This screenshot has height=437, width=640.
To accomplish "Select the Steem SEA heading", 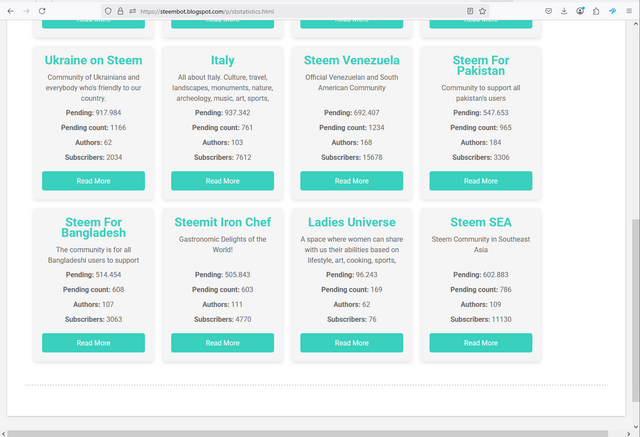I will [481, 222].
